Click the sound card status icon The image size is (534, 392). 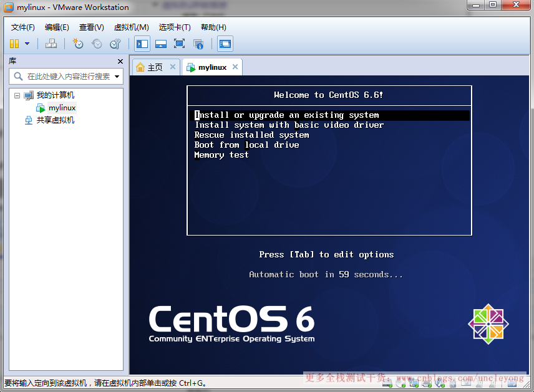tap(440, 384)
